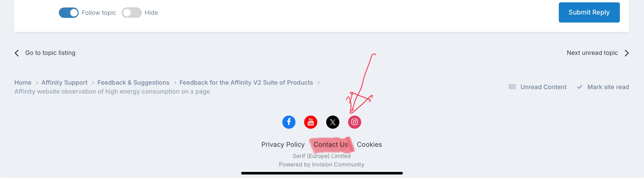Submit the reply with Submit Reply button
The height and width of the screenshot is (178, 644).
point(589,12)
